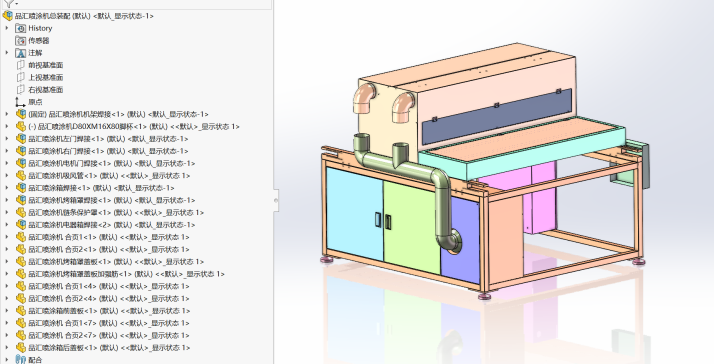Click the 左门焊接<1> subassembly icon
Viewport: 714px width, 364px height.
coord(20,139)
